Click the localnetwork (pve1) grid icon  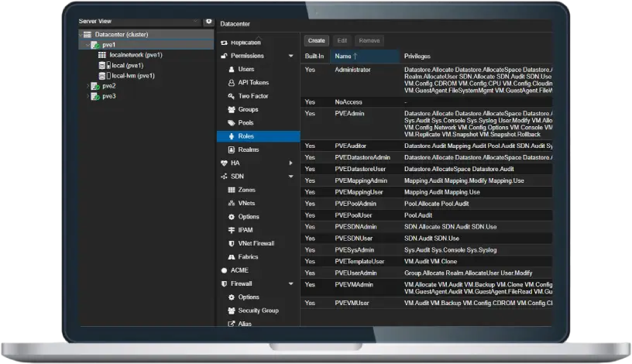102,55
